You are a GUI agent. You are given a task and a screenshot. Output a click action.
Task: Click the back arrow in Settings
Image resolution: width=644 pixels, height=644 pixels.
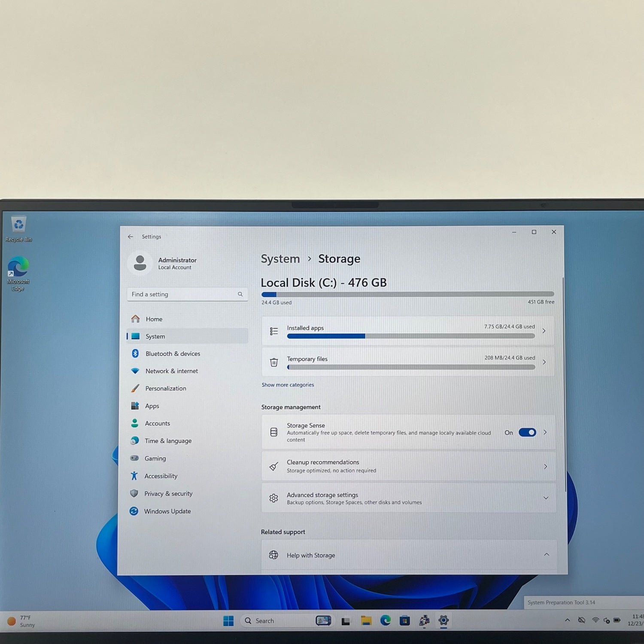[131, 237]
